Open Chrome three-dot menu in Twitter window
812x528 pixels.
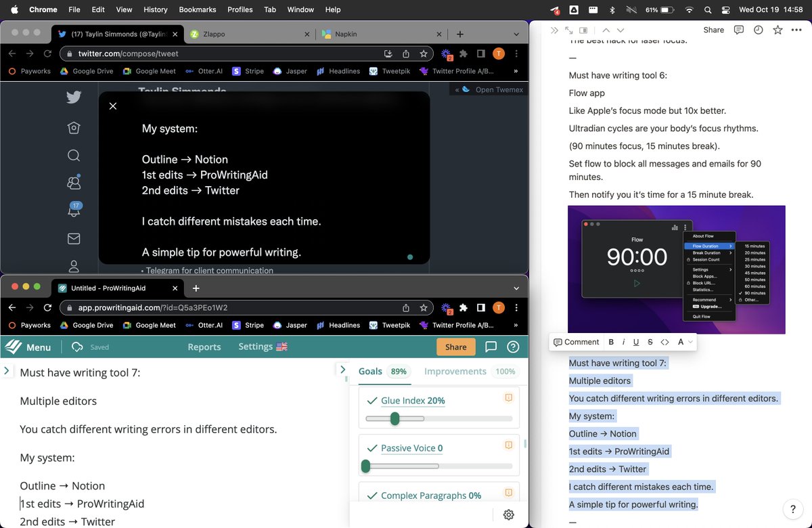(x=517, y=53)
